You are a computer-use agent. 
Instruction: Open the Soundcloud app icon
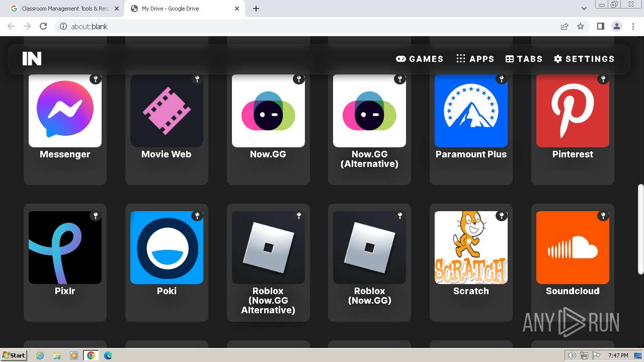573,247
